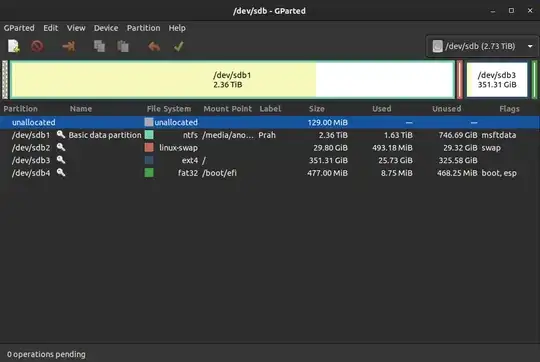Select the /dev/sdb3 partition row
This screenshot has width=540, height=362.
(270, 161)
